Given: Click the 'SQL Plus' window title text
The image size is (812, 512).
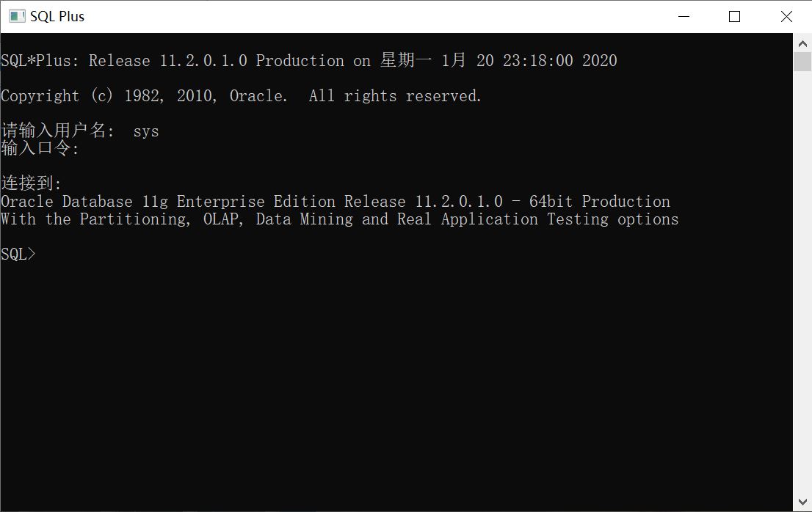Looking at the screenshot, I should pos(57,17).
